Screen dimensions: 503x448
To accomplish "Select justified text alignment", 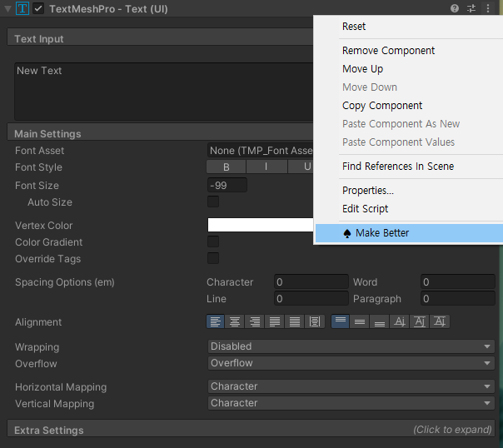I will click(275, 321).
